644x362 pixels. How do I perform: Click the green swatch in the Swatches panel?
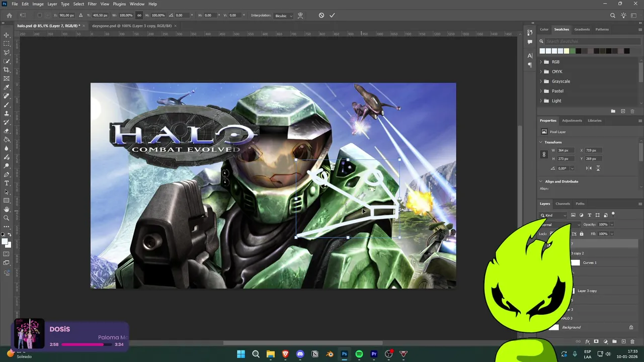pos(573,51)
